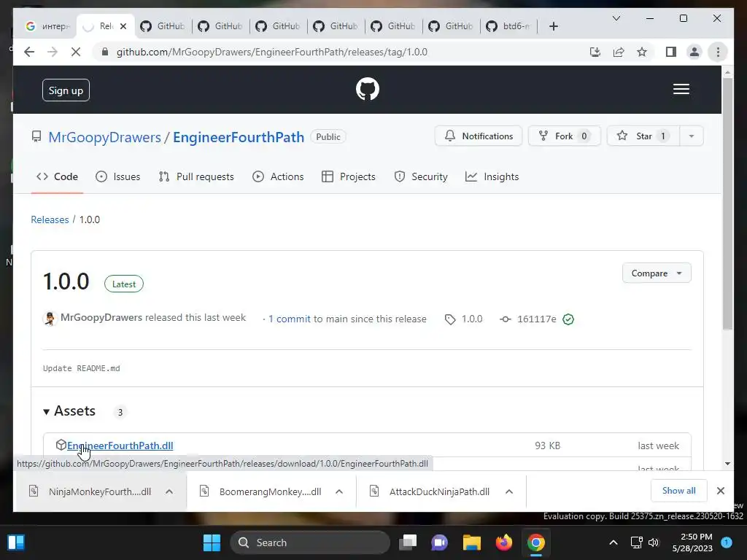Click the taskbar Search box
This screenshot has height=560, width=747.
pyautogui.click(x=309, y=542)
